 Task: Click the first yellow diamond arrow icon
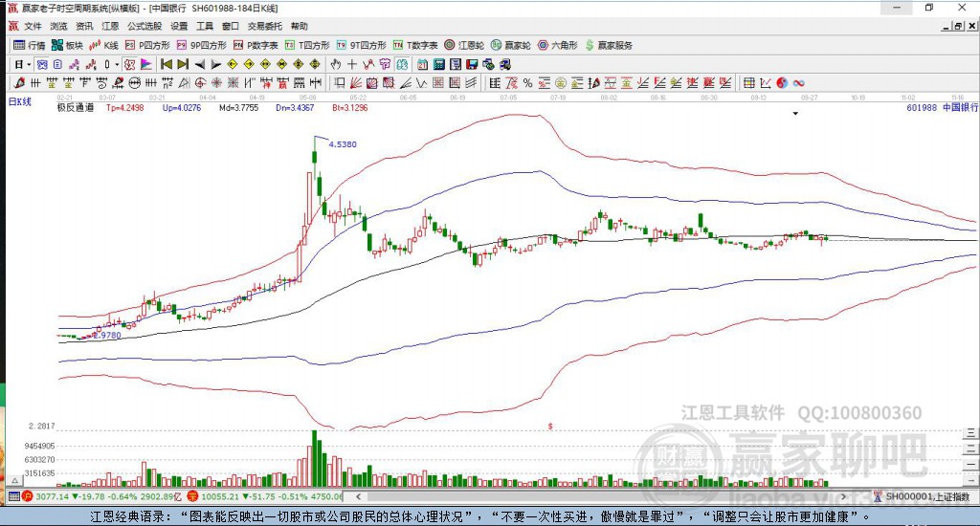(232, 64)
